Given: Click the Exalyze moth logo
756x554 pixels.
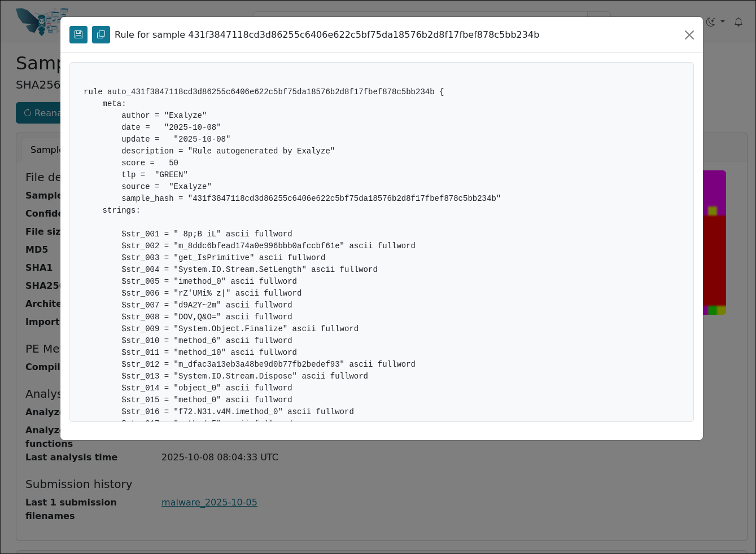Looking at the screenshot, I should pos(40,21).
